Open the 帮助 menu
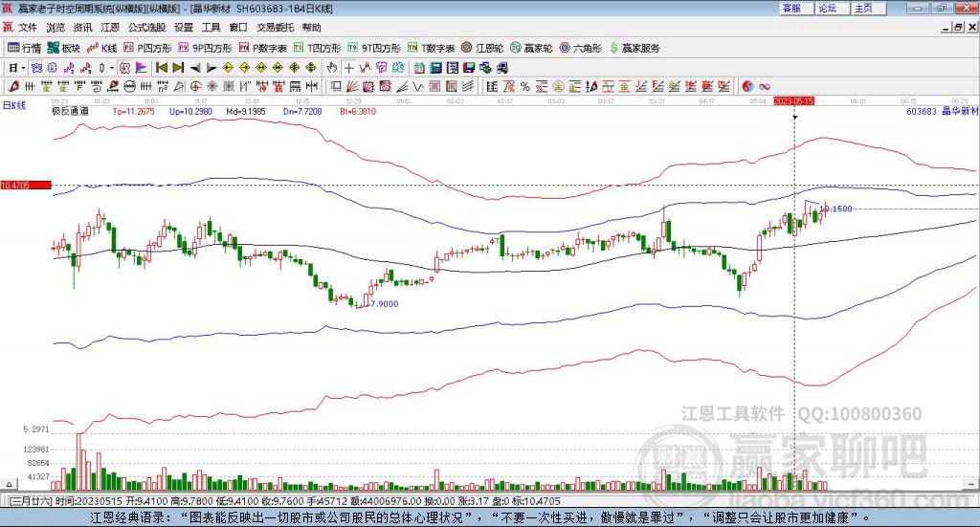Image resolution: width=980 pixels, height=527 pixels. 311,28
